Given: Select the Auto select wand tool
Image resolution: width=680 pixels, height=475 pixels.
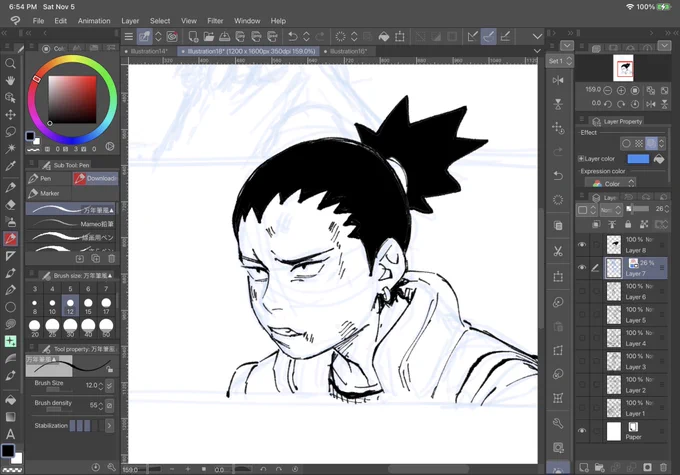Looking at the screenshot, I should [x=10, y=148].
